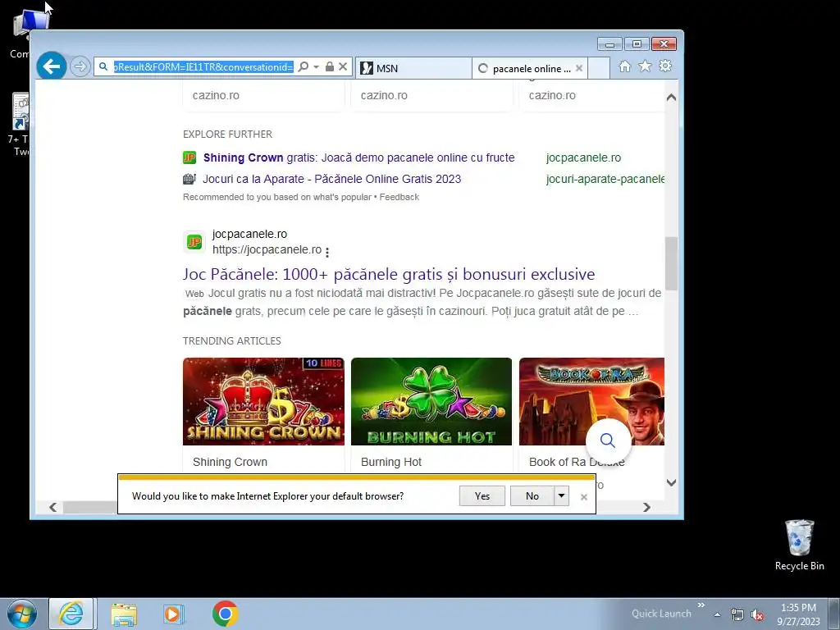Viewport: 840px width, 630px height.
Task: Open Joc Păcănele 1000+ păcănele gratis result
Action: click(389, 274)
